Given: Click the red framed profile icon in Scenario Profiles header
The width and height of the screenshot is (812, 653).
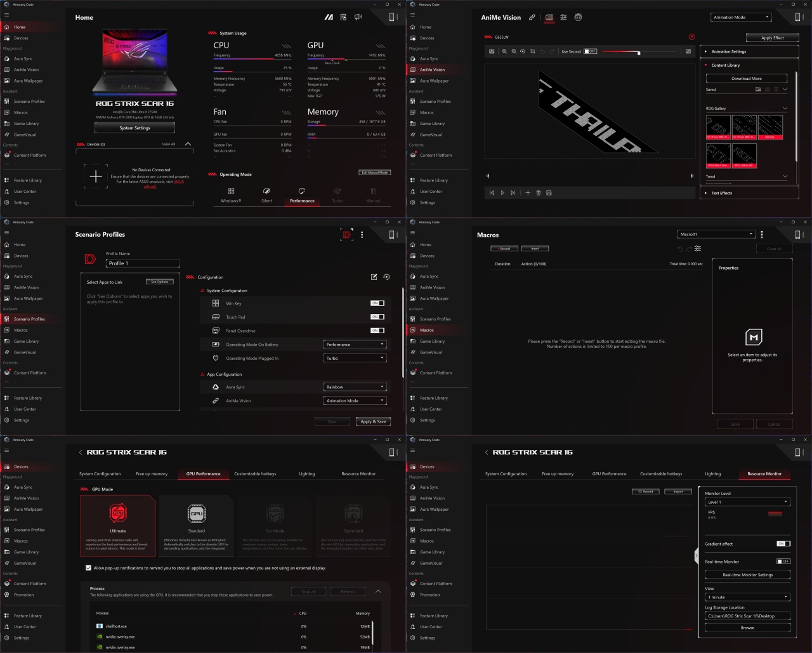Looking at the screenshot, I should point(346,235).
